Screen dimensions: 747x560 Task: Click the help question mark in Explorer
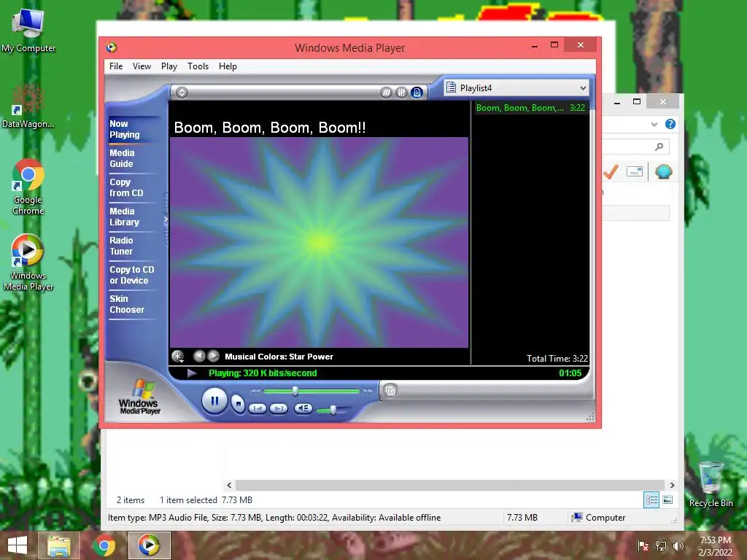point(670,124)
